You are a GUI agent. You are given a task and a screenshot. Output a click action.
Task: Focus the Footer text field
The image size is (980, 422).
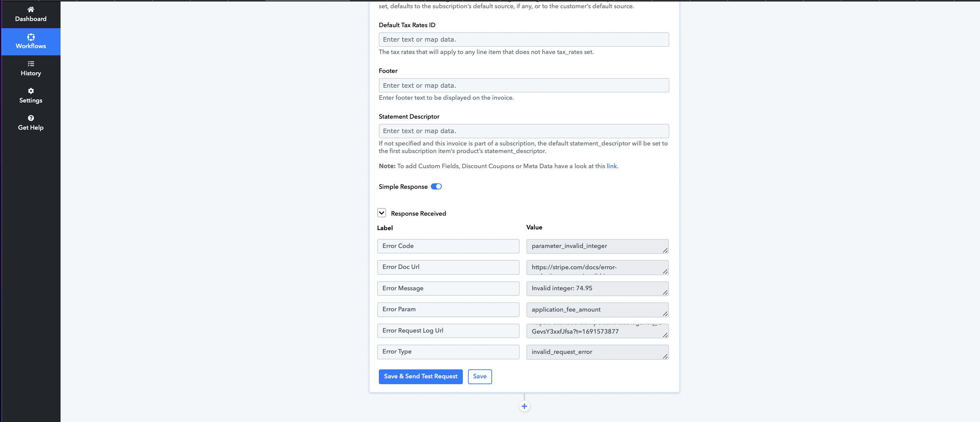pyautogui.click(x=524, y=86)
